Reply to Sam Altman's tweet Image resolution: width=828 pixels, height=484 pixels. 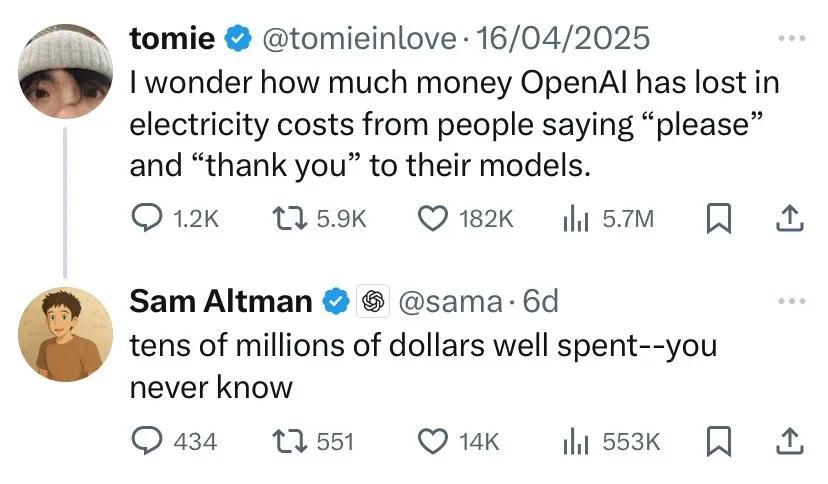[146, 440]
